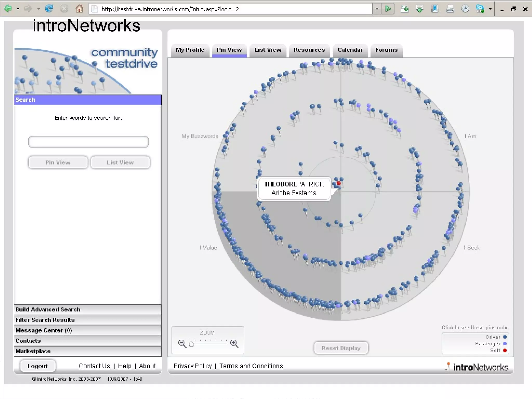
Task: Click the Reset Display button
Action: point(341,348)
